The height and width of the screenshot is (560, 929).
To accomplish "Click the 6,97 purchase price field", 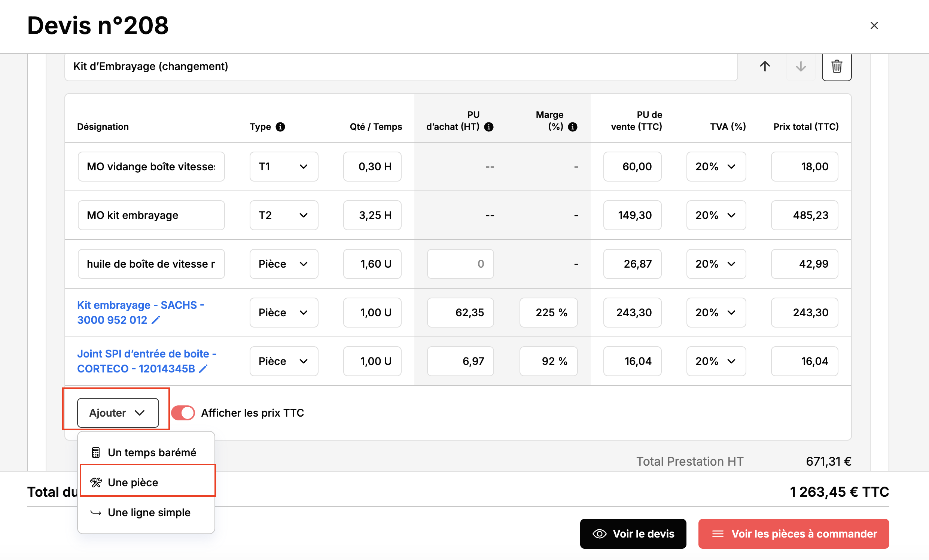I will point(460,361).
